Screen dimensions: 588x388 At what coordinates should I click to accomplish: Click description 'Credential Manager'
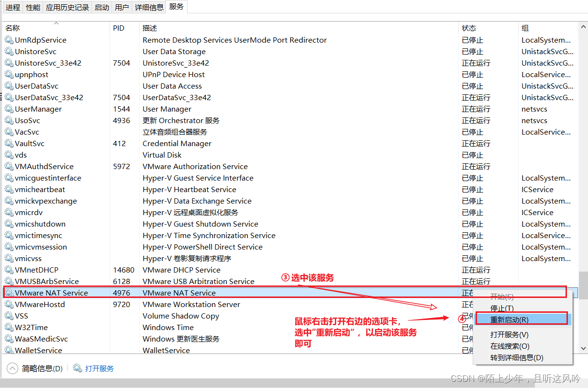point(177,144)
